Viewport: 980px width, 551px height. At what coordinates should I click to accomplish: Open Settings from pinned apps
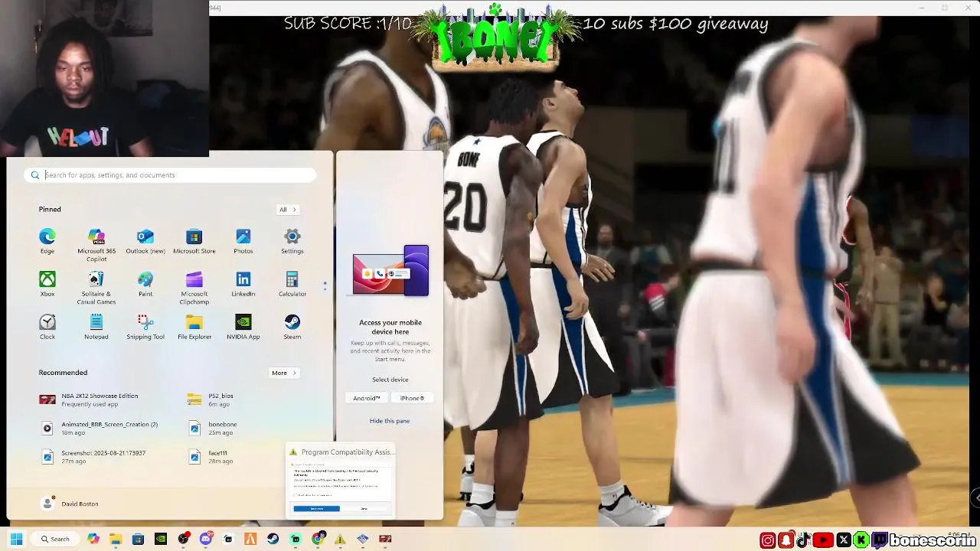point(292,241)
